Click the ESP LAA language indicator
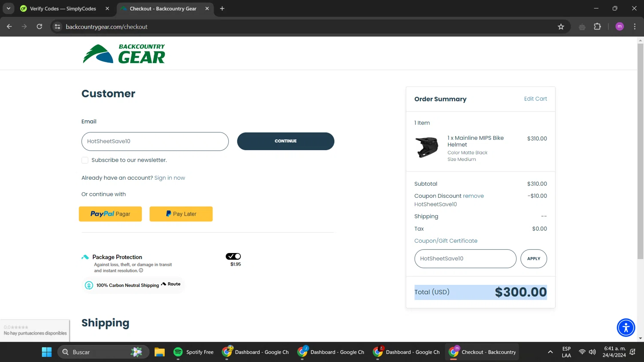This screenshot has height=362, width=644. coord(566,352)
